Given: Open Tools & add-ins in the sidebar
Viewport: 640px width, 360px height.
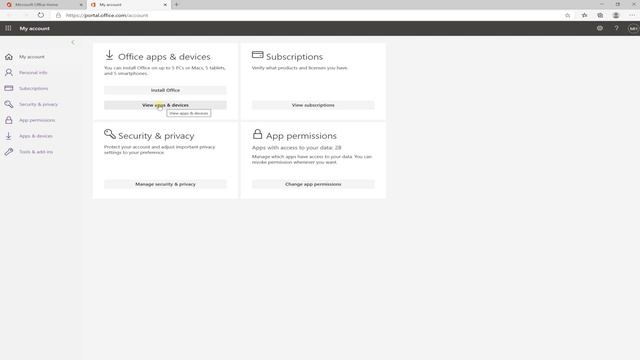Looking at the screenshot, I should pyautogui.click(x=36, y=152).
